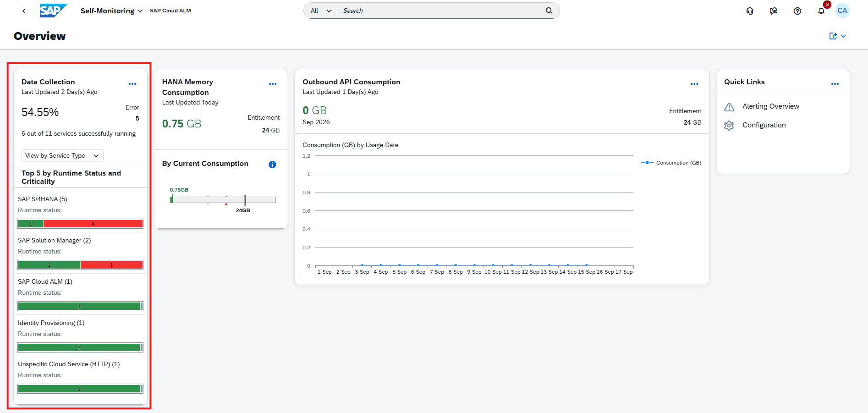Click 'Top 5 by Runtime Status and Criticality' heading
The width and height of the screenshot is (868, 413).
pyautogui.click(x=71, y=177)
